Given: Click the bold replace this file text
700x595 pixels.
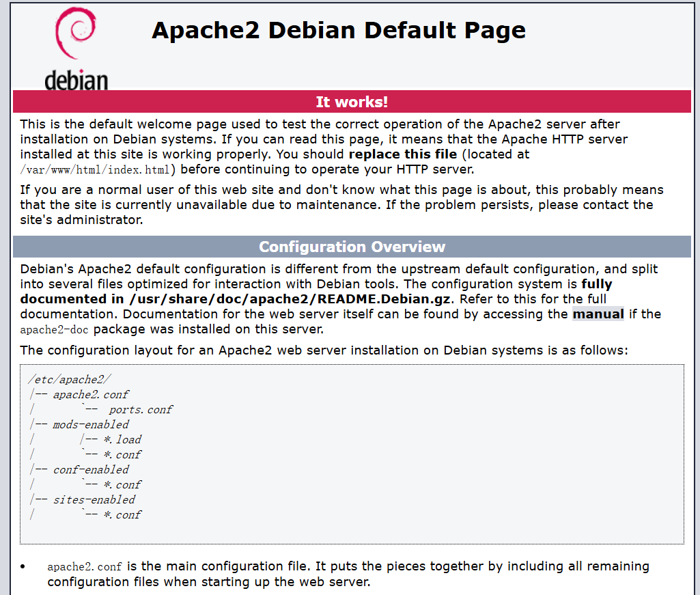Looking at the screenshot, I should pos(403,154).
